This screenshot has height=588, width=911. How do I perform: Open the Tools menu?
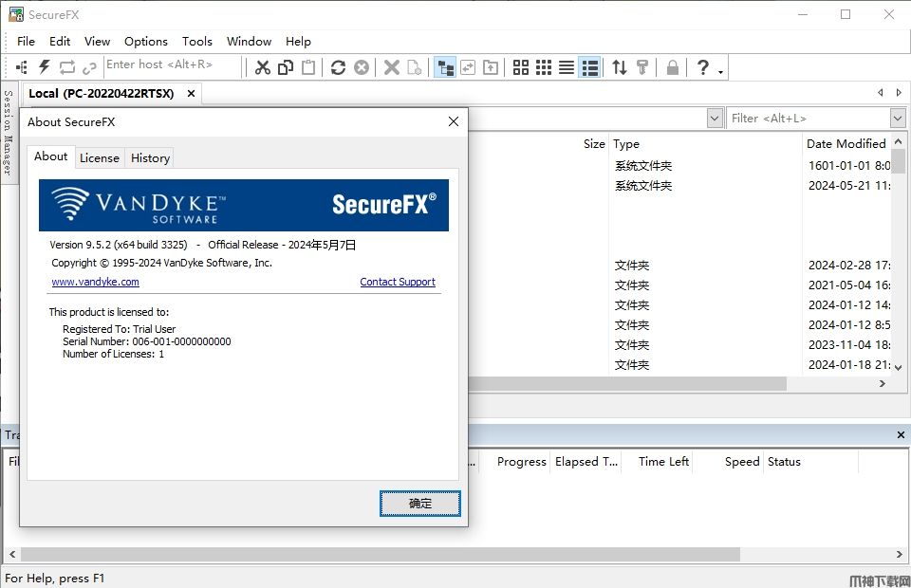coord(197,41)
